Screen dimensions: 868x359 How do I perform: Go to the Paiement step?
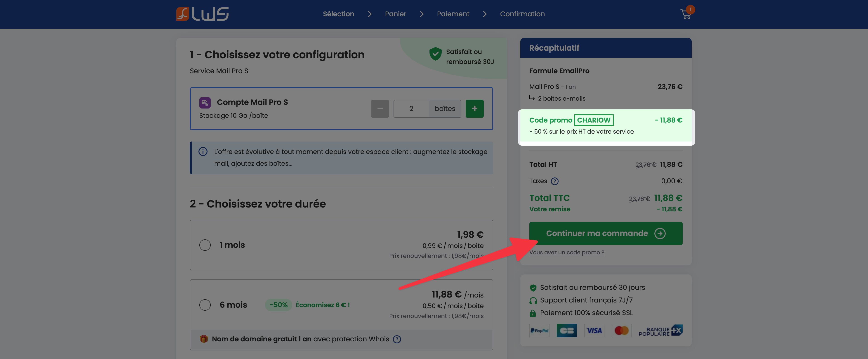453,14
